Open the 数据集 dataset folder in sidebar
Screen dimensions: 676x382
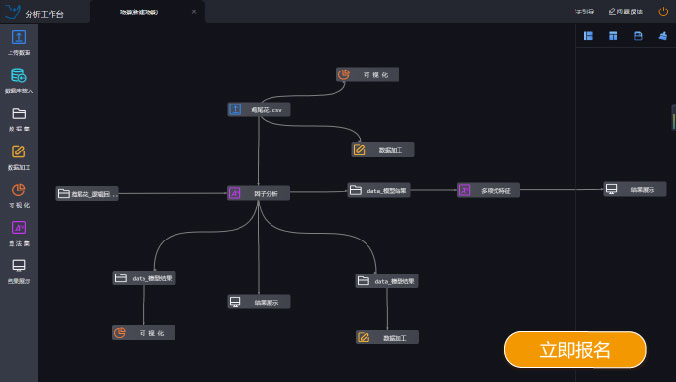19,119
